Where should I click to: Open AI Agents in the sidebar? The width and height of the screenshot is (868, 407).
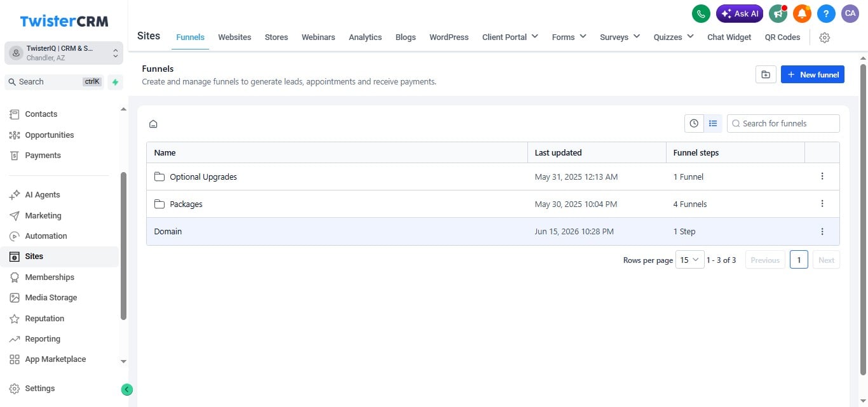43,195
